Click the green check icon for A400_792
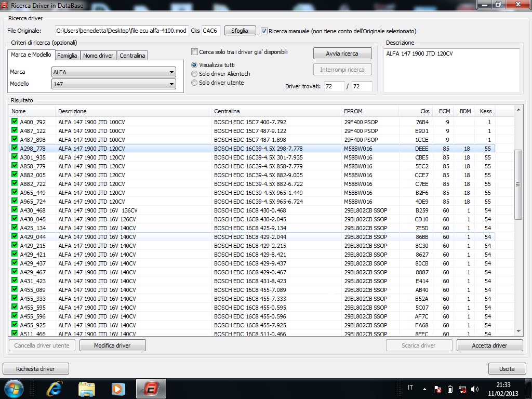The image size is (532, 399). point(15,122)
